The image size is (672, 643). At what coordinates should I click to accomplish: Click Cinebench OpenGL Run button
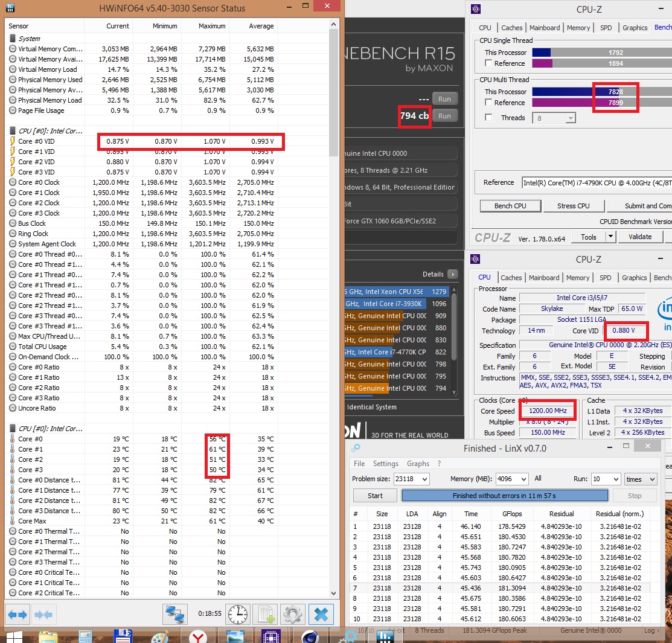(444, 99)
